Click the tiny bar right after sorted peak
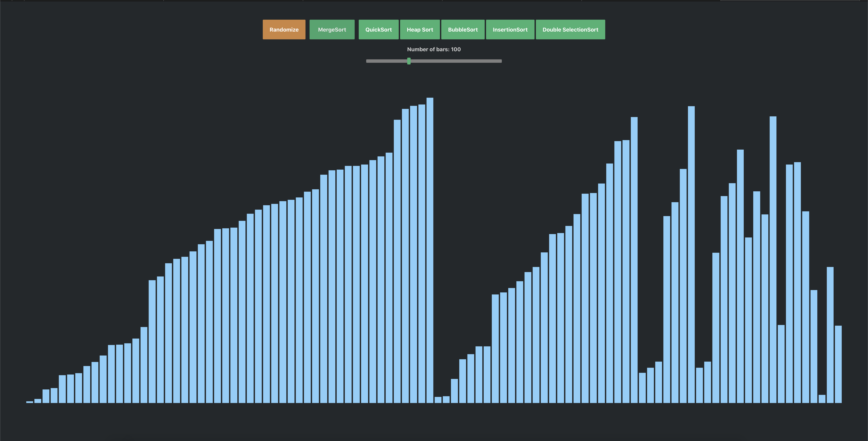This screenshot has height=441, width=868. point(438,400)
